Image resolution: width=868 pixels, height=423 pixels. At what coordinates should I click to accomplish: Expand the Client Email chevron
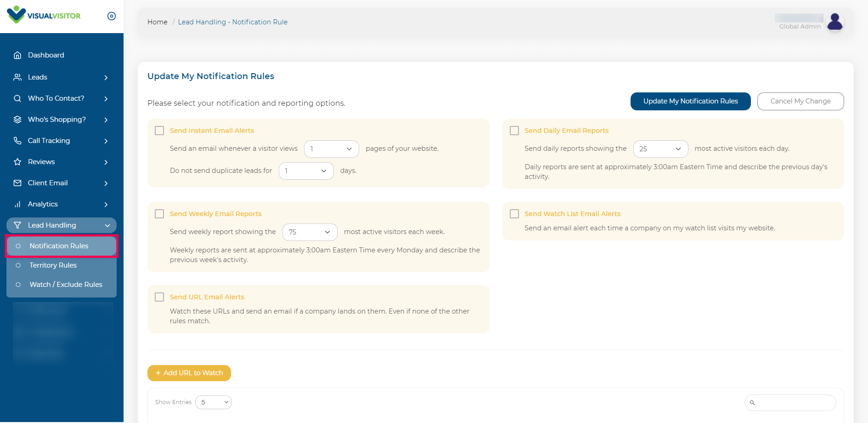point(106,183)
